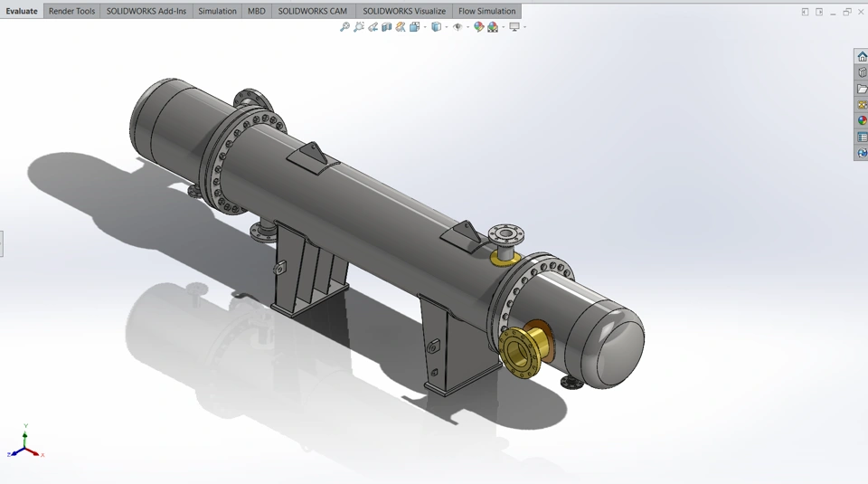Expand the Apply Scene dropdown arrow
The height and width of the screenshot is (484, 868).
(503, 27)
